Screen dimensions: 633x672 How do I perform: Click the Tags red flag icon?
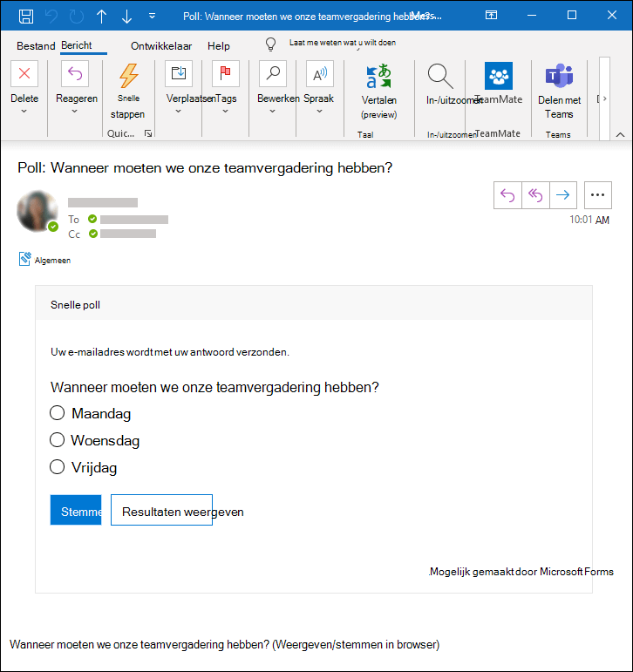coord(226,74)
